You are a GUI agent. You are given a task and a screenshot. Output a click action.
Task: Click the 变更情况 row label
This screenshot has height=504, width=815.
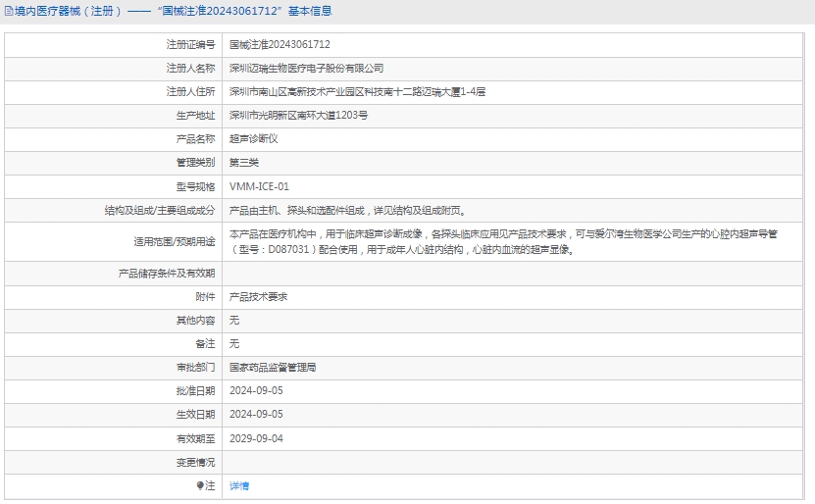tap(195, 462)
